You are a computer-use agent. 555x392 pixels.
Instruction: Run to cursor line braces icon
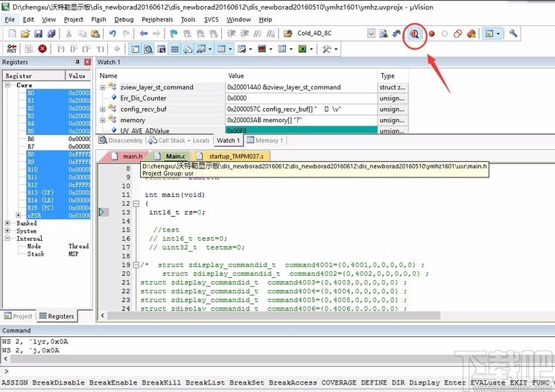click(x=101, y=49)
